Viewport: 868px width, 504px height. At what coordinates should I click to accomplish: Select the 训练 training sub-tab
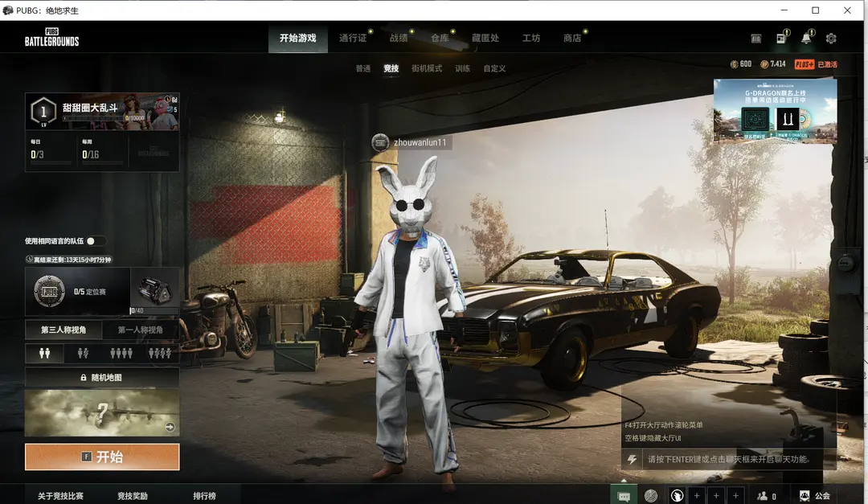coord(462,68)
